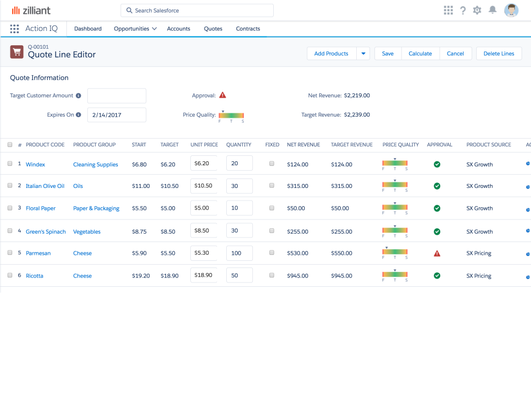Click the Action IQ waffle icon
The image size is (531, 420).
click(14, 29)
